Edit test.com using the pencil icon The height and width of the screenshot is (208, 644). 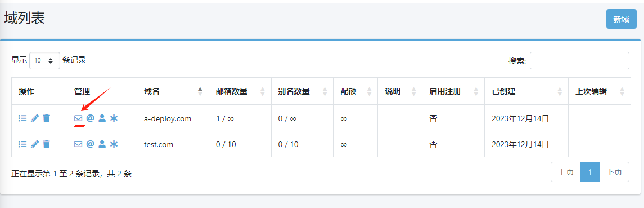35,144
